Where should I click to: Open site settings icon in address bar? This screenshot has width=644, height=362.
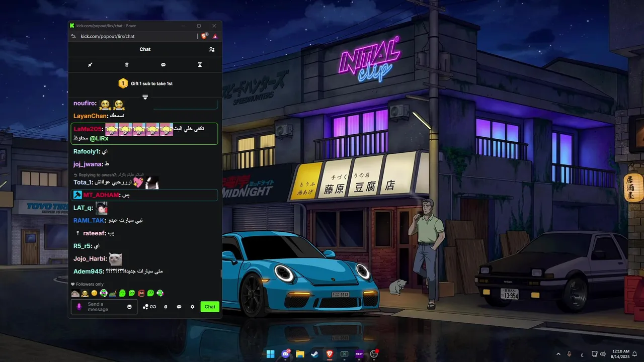pyautogui.click(x=73, y=36)
